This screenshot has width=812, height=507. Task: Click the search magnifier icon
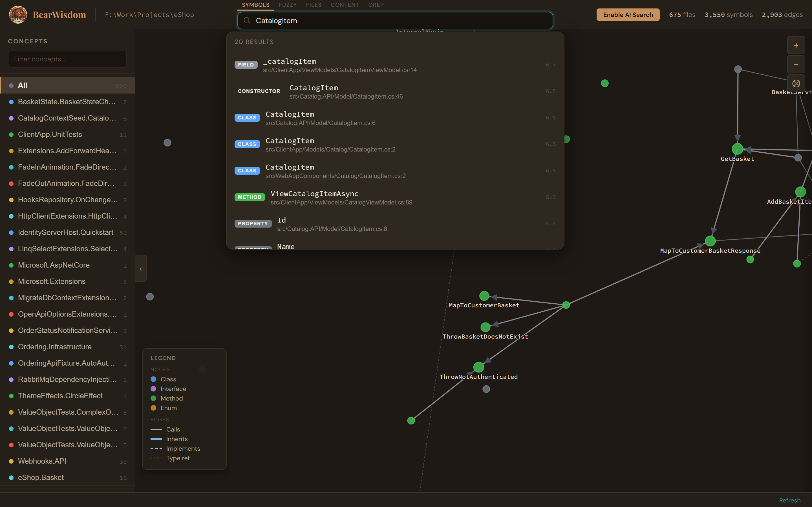click(x=247, y=21)
